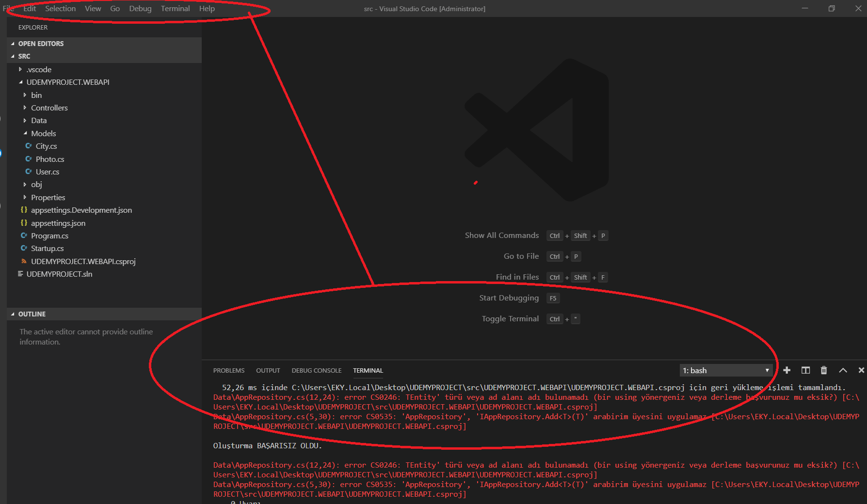867x504 pixels.
Task: Collapse the OPEN EDITORS section
Action: (x=41, y=44)
